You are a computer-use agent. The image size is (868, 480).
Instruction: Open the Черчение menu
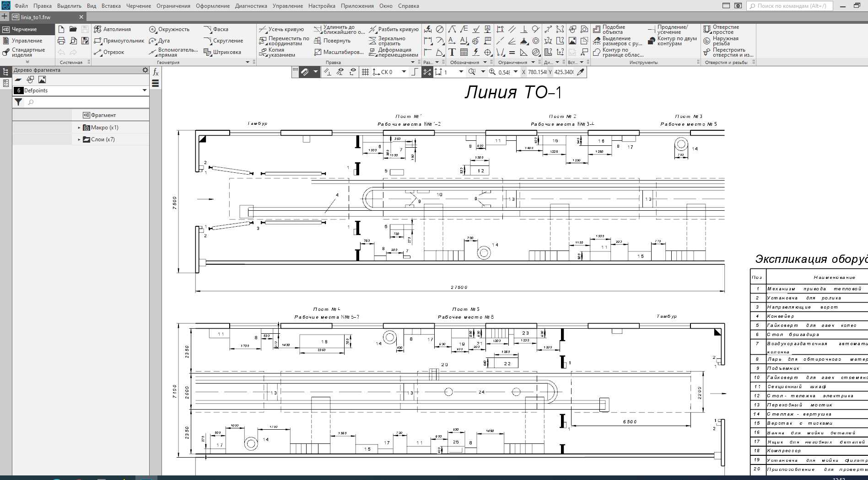[x=138, y=6]
